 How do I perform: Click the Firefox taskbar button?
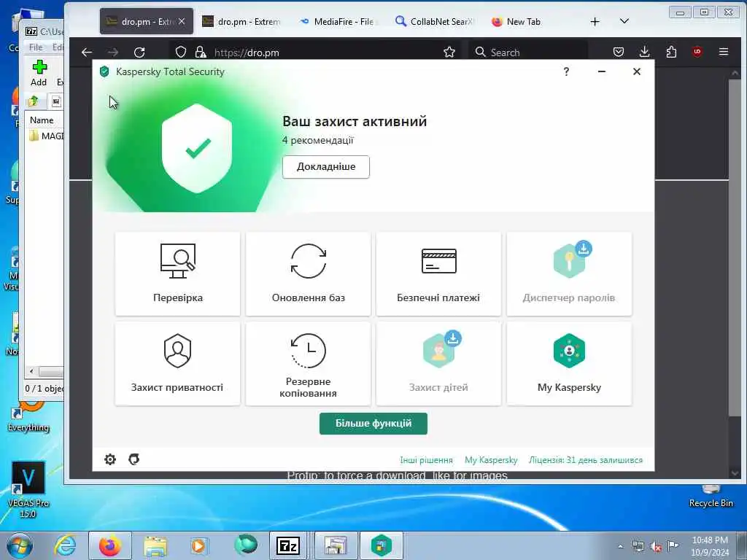click(110, 545)
